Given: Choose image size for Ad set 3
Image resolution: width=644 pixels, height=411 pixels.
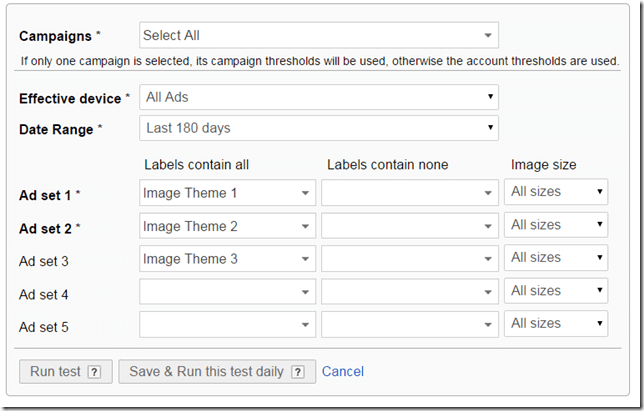Looking at the screenshot, I should 556,257.
